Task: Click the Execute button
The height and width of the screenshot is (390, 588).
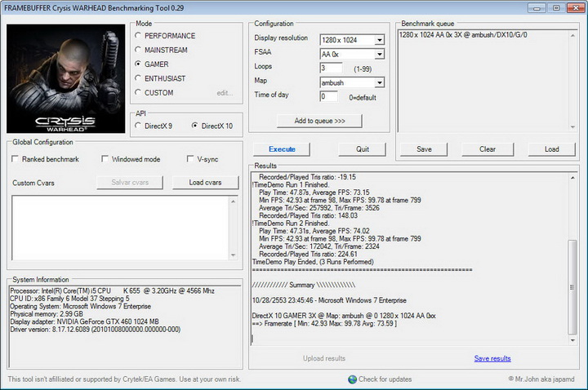Action: point(282,149)
